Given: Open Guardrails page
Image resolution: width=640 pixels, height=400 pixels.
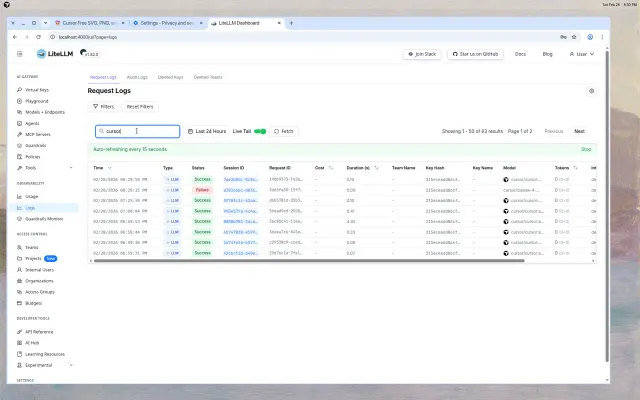Looking at the screenshot, I should (x=36, y=145).
